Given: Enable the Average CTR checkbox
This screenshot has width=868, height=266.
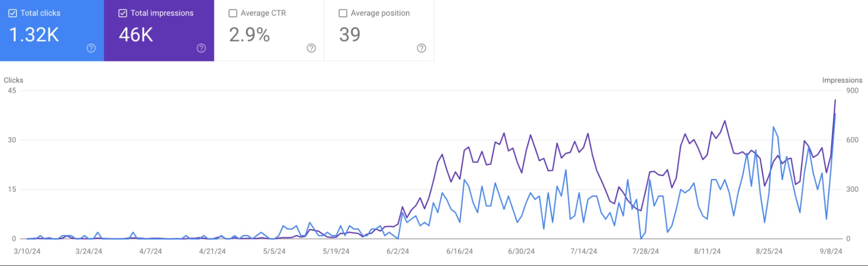Looking at the screenshot, I should click(232, 13).
